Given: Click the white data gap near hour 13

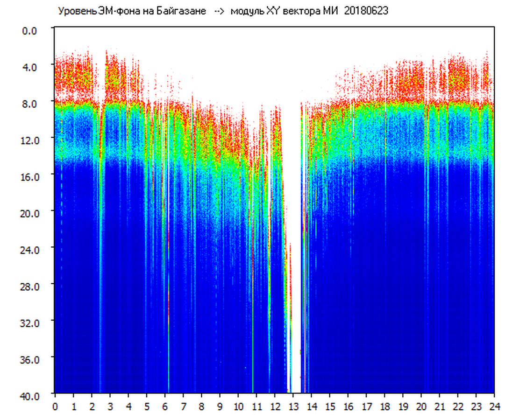Looking at the screenshot, I should 294,187.
